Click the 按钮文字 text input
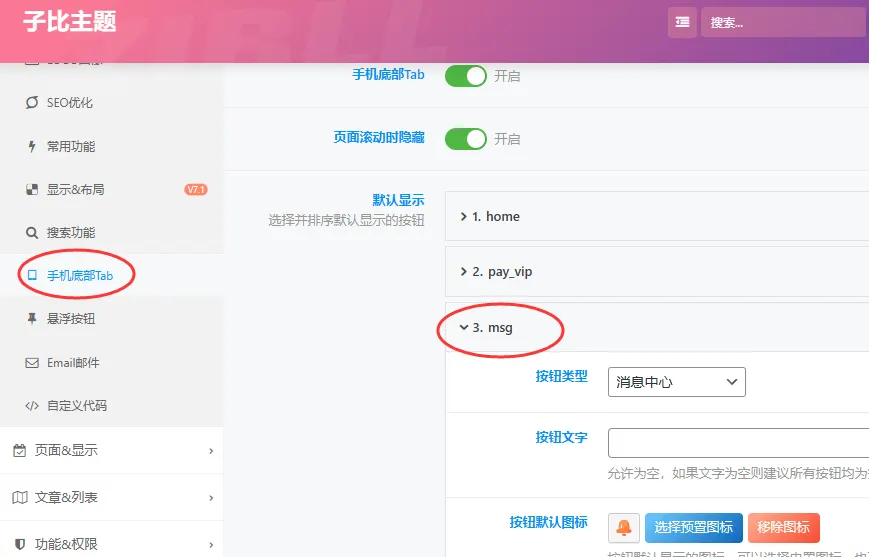Screen dimensions: 869x557 (738, 443)
